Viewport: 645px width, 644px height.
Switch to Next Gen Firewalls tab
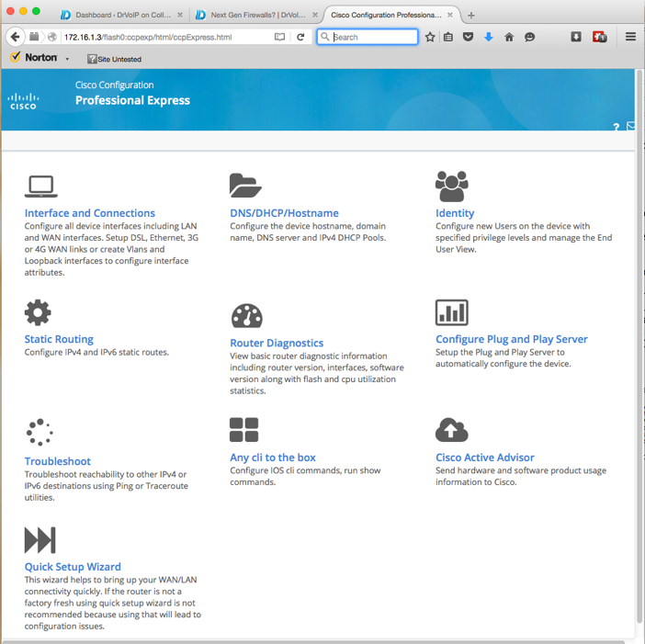[257, 15]
